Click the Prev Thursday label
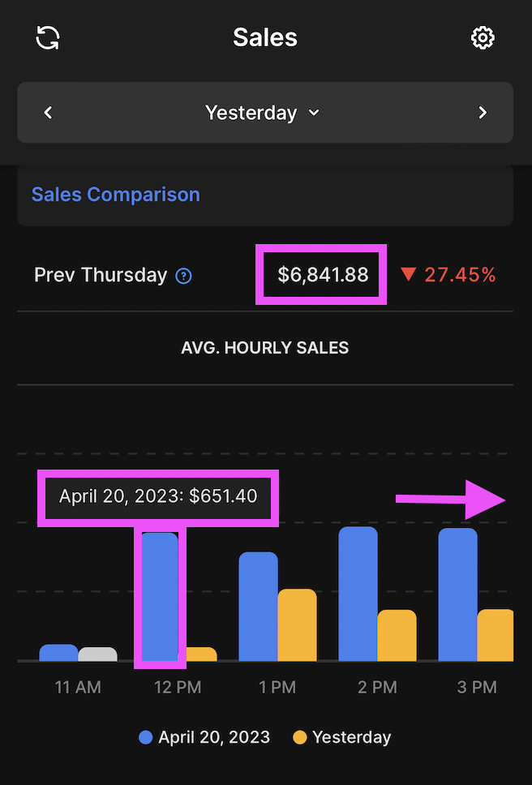 coord(101,275)
